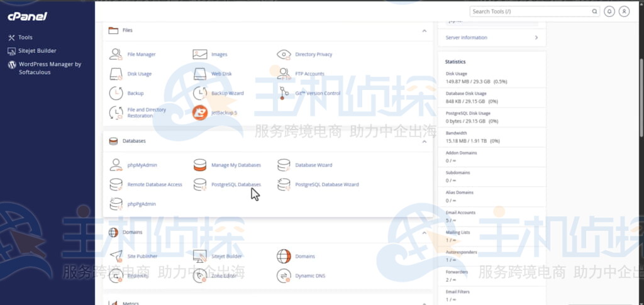Go to cPanel logo home
The height and width of the screenshot is (305, 644).
27,16
